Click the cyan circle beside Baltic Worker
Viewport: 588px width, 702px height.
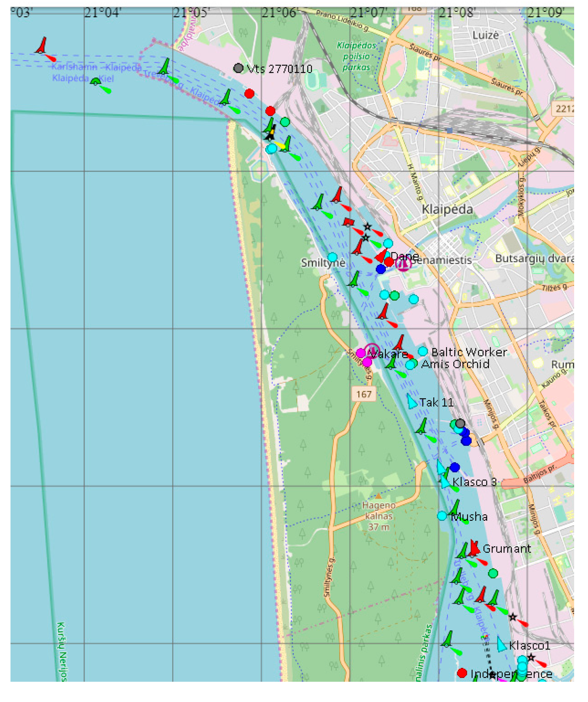tap(423, 351)
